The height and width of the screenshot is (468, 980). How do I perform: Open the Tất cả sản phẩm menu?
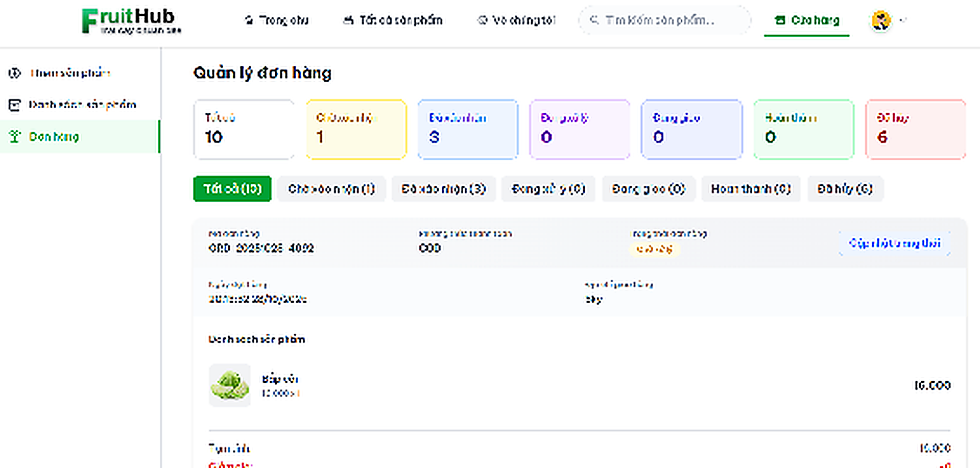pos(392,20)
